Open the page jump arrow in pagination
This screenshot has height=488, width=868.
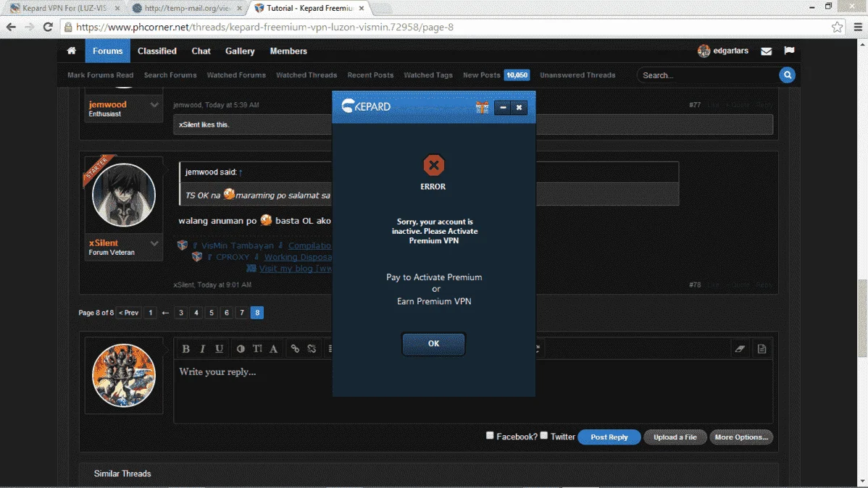point(165,313)
